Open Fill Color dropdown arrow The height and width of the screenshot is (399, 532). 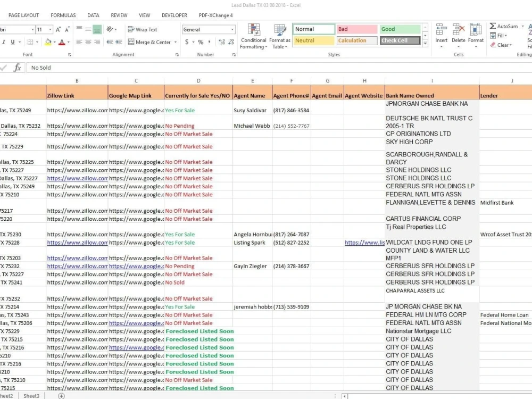coord(55,42)
